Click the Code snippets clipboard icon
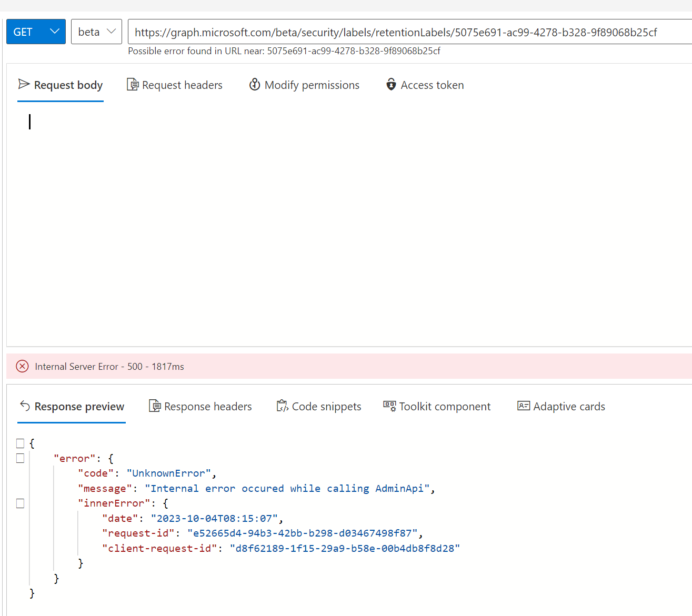 [x=283, y=406]
